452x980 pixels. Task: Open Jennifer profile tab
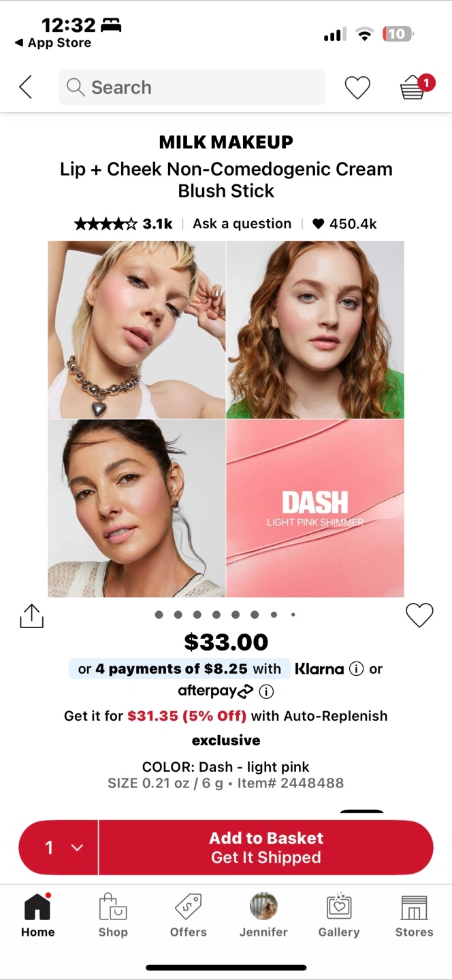click(x=263, y=916)
